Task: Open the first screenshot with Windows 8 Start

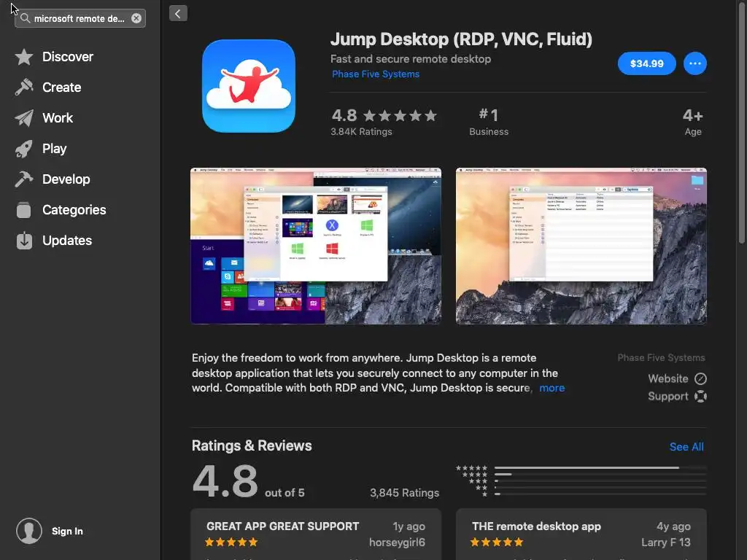Action: point(316,246)
